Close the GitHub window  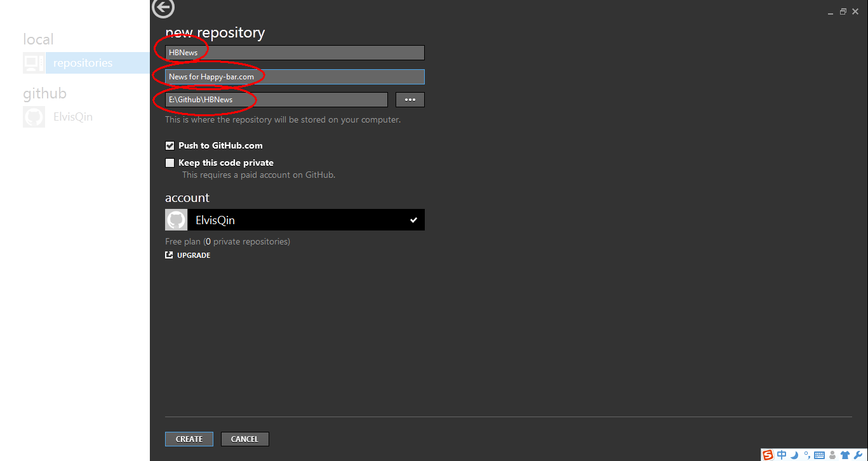coord(855,11)
